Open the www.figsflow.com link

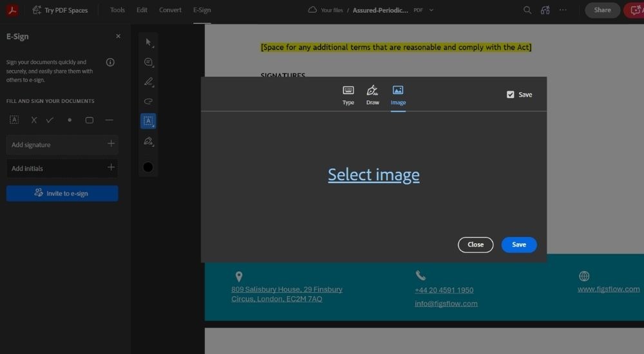click(x=609, y=289)
